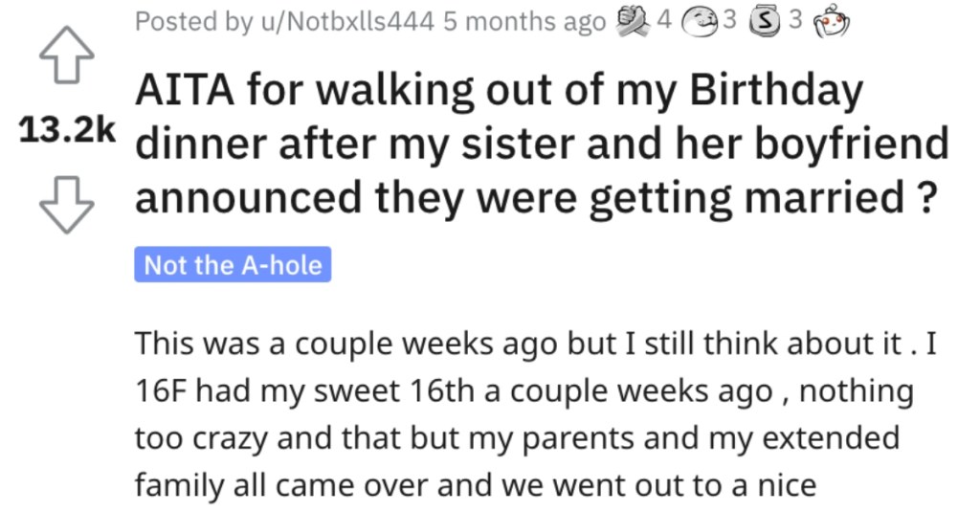The image size is (980, 512).
Task: Click the clasped-hands Helpful award icon
Action: click(x=633, y=21)
